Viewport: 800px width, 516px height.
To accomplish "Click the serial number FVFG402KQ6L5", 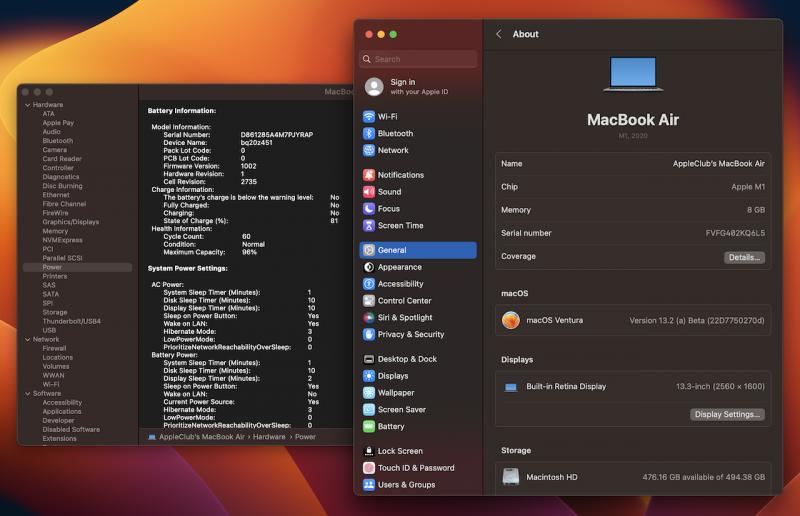I will pyautogui.click(x=735, y=233).
